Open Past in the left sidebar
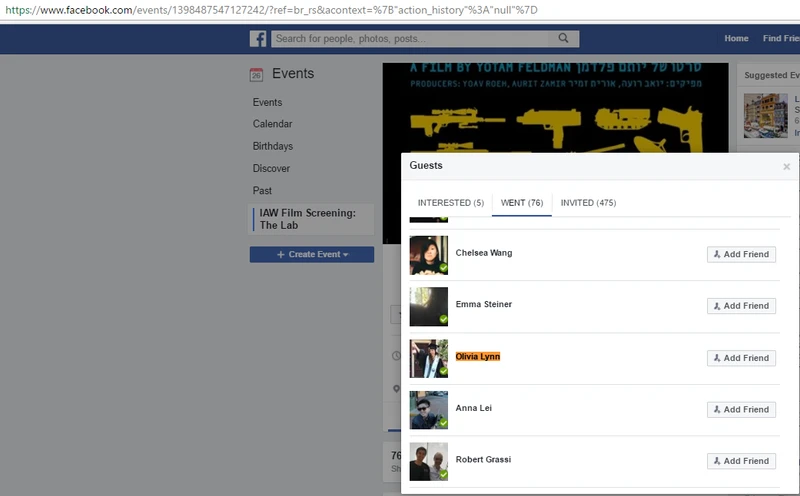This screenshot has height=496, width=800. 262,190
